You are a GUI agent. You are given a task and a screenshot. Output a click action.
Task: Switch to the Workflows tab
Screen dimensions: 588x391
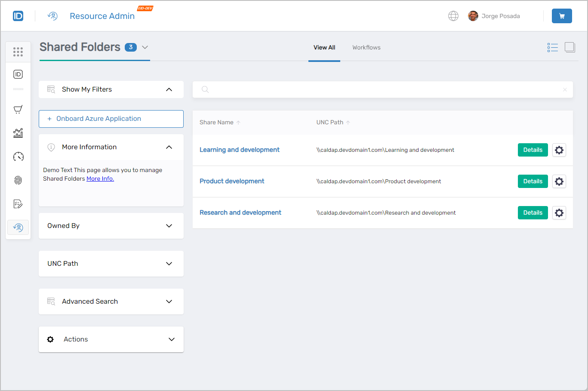(366, 47)
